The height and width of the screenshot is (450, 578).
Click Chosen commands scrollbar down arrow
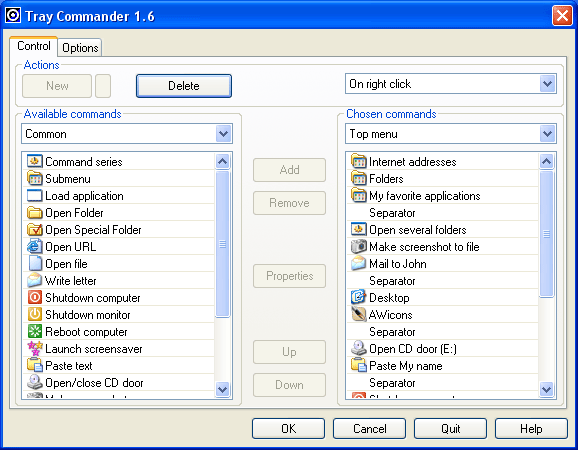[547, 389]
